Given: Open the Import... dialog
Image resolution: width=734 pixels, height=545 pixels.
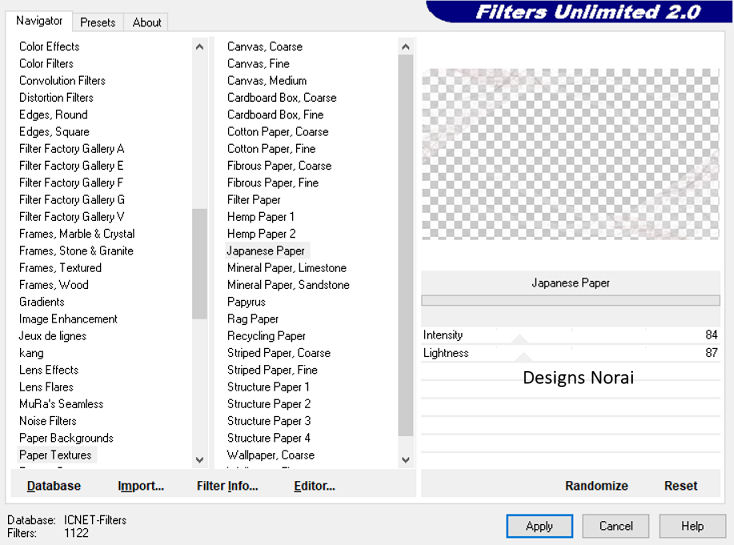Looking at the screenshot, I should point(141,486).
